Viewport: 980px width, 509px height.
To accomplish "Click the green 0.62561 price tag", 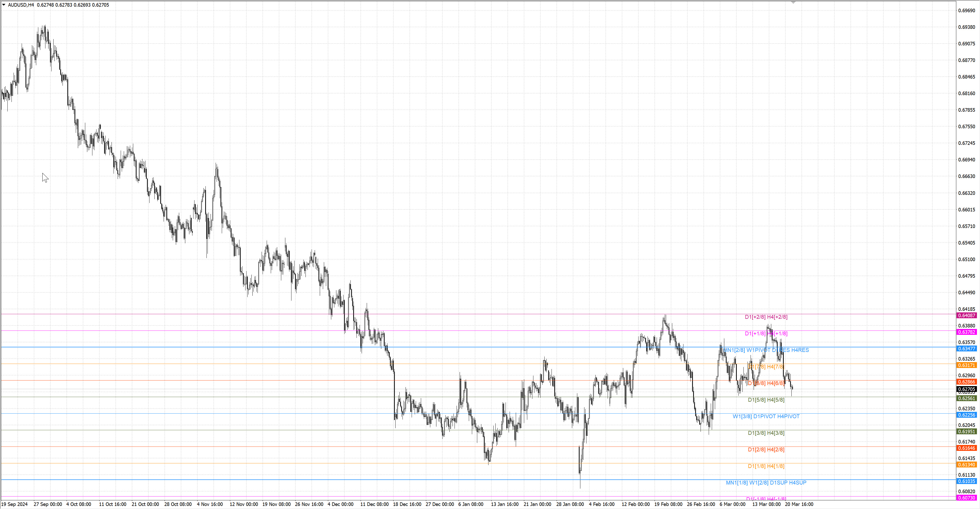I will click(x=966, y=398).
